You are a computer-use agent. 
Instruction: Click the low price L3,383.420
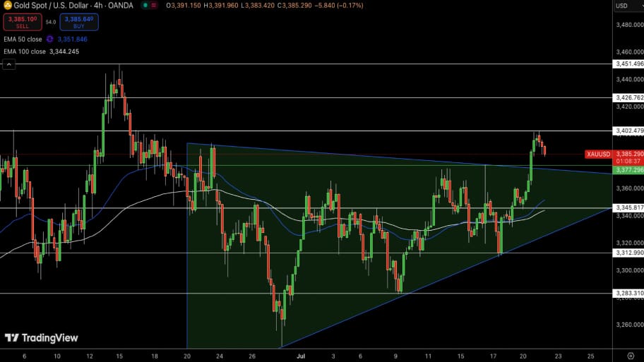click(x=258, y=6)
